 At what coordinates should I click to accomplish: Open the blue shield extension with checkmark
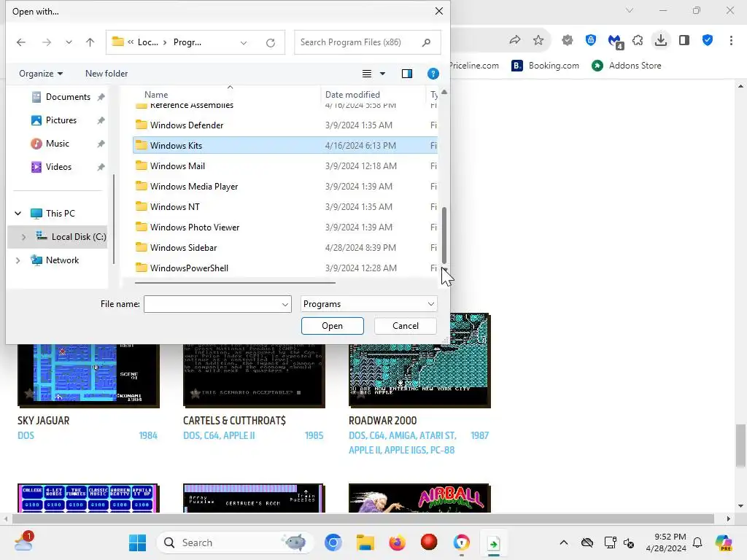click(708, 40)
